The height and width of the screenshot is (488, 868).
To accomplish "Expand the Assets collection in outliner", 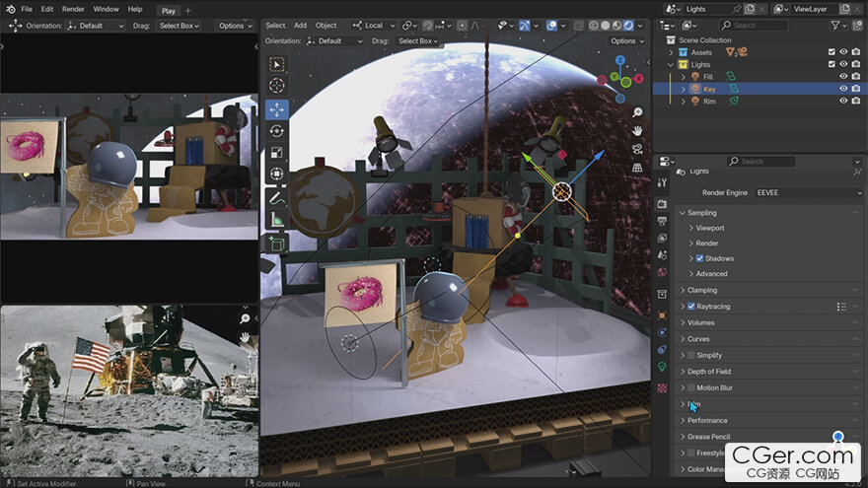I will click(x=671, y=52).
